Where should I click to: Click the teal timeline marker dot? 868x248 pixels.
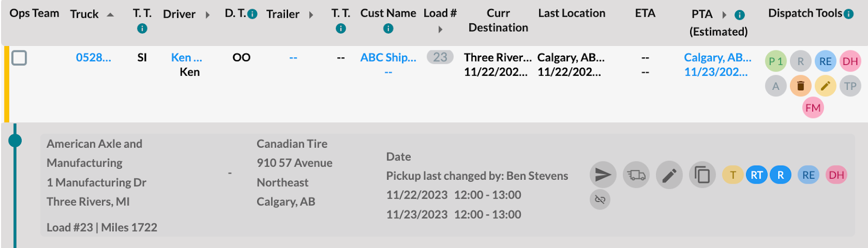[x=15, y=141]
